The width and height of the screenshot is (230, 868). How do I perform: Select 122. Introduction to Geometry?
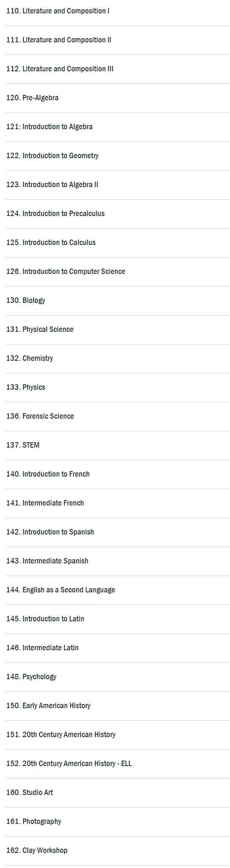click(52, 156)
